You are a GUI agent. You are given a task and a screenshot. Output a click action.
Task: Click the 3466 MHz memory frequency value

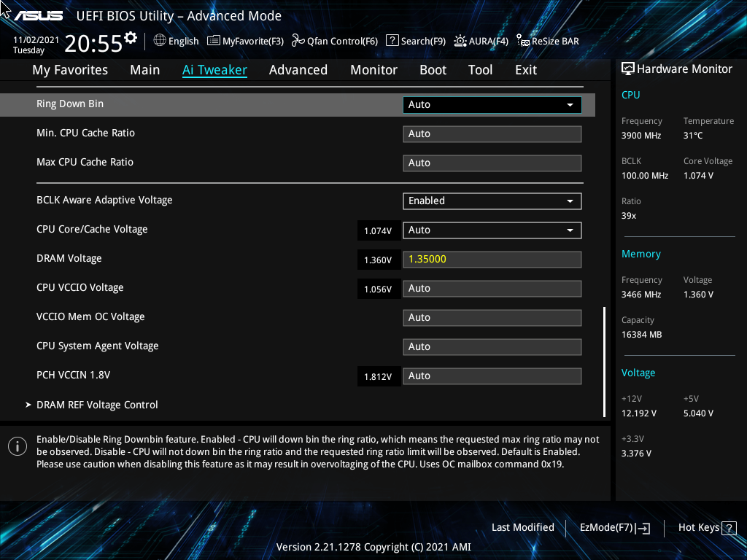point(641,295)
